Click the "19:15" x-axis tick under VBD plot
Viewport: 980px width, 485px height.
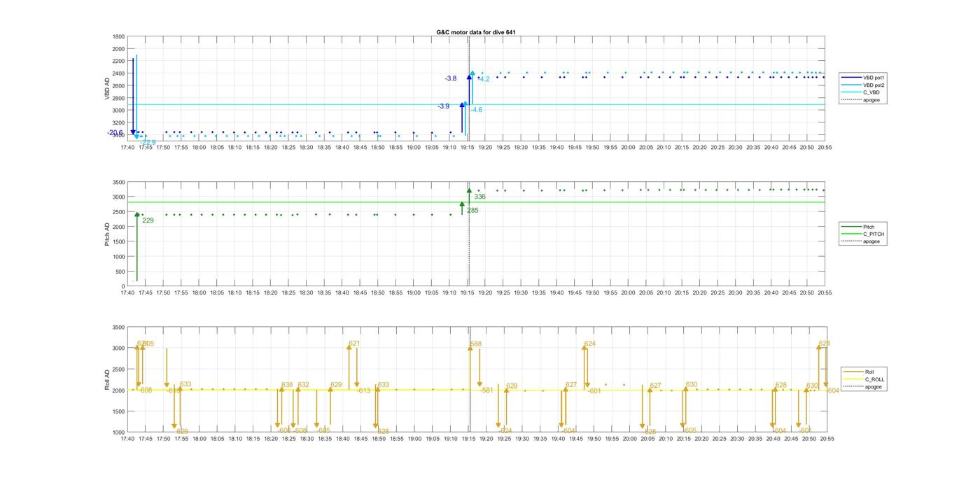pos(468,148)
